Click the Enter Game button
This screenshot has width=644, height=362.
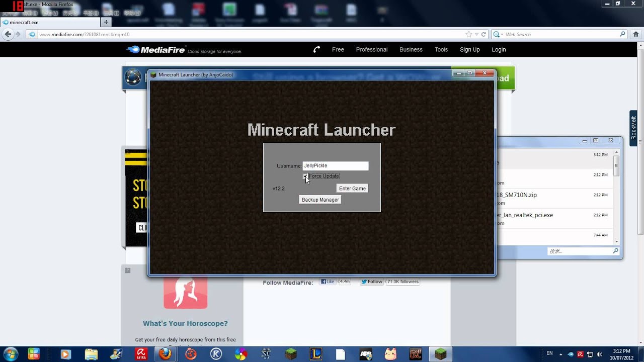coord(352,189)
